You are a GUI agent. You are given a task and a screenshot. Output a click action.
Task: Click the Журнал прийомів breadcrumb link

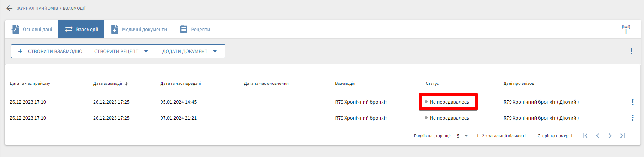tap(37, 8)
